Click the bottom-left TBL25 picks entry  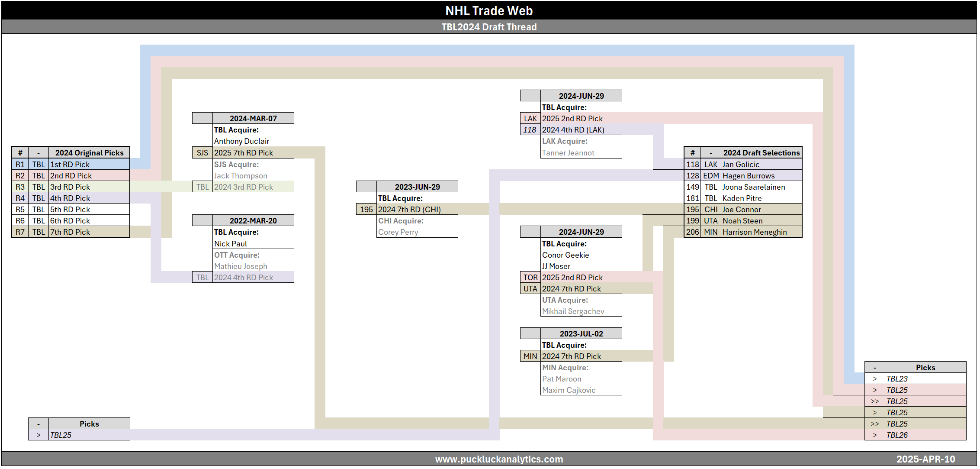61,435
